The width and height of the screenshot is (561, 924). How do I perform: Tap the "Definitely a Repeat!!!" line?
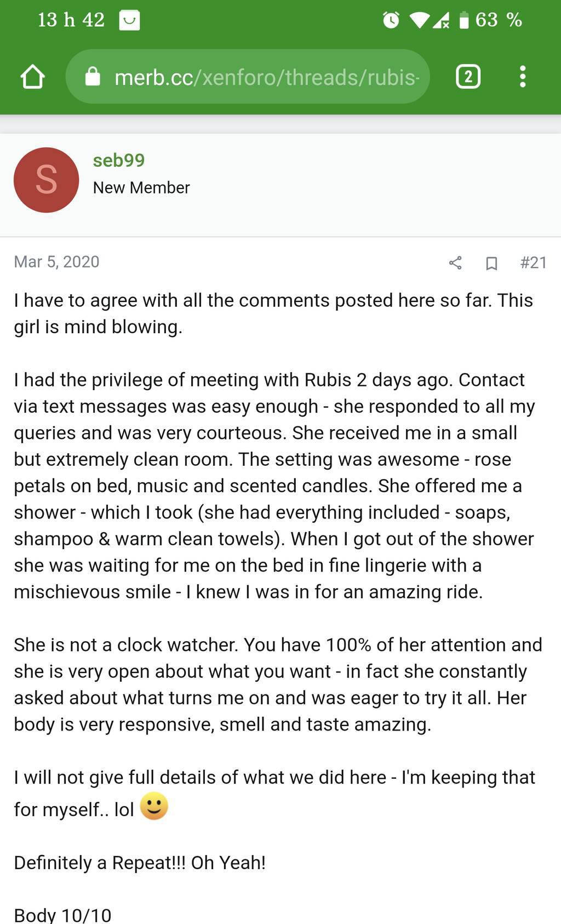[140, 863]
